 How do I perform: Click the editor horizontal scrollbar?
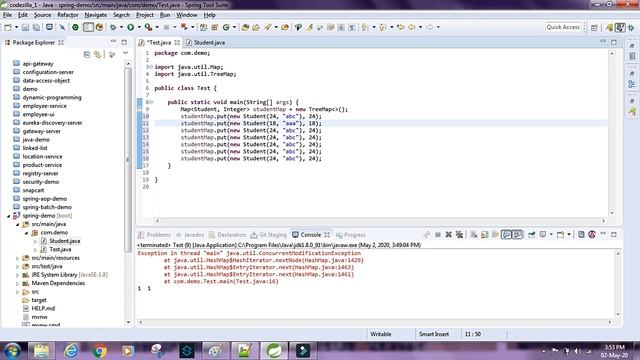coord(380,221)
